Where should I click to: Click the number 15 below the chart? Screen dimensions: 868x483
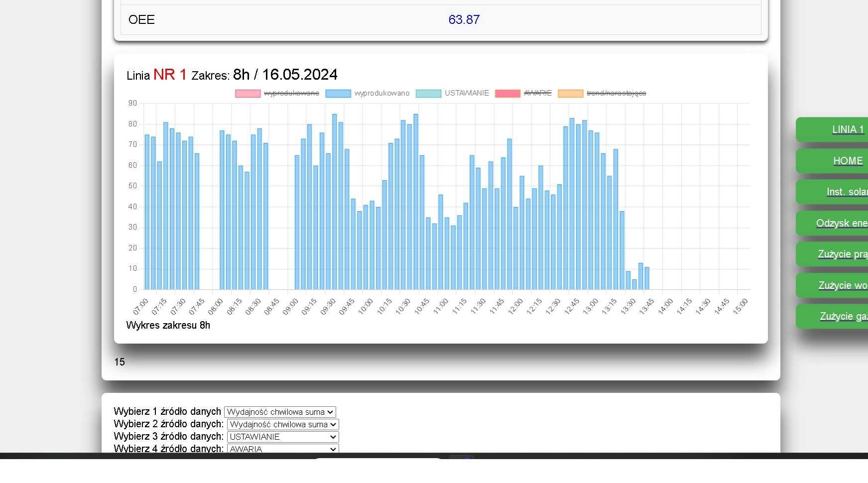pos(120,362)
